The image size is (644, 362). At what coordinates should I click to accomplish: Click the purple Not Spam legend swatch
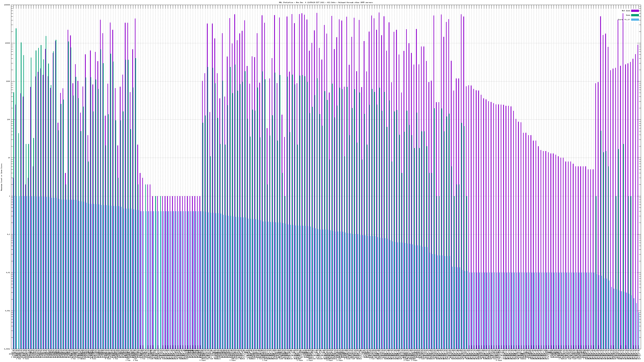tap(635, 11)
